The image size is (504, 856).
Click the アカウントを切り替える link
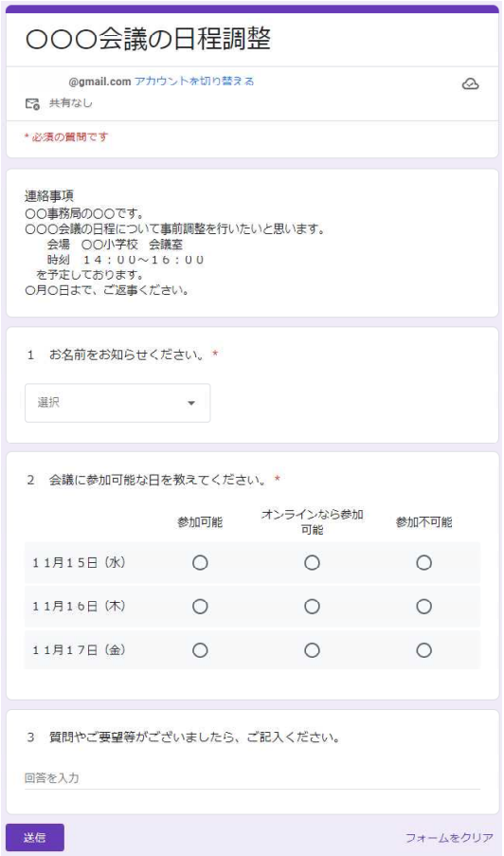point(194,82)
